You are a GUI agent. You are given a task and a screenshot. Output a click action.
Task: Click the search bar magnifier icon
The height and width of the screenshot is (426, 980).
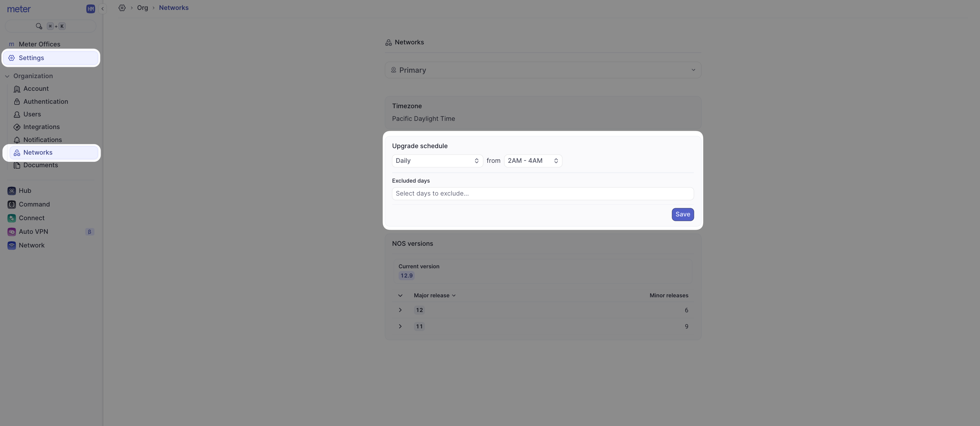point(39,26)
